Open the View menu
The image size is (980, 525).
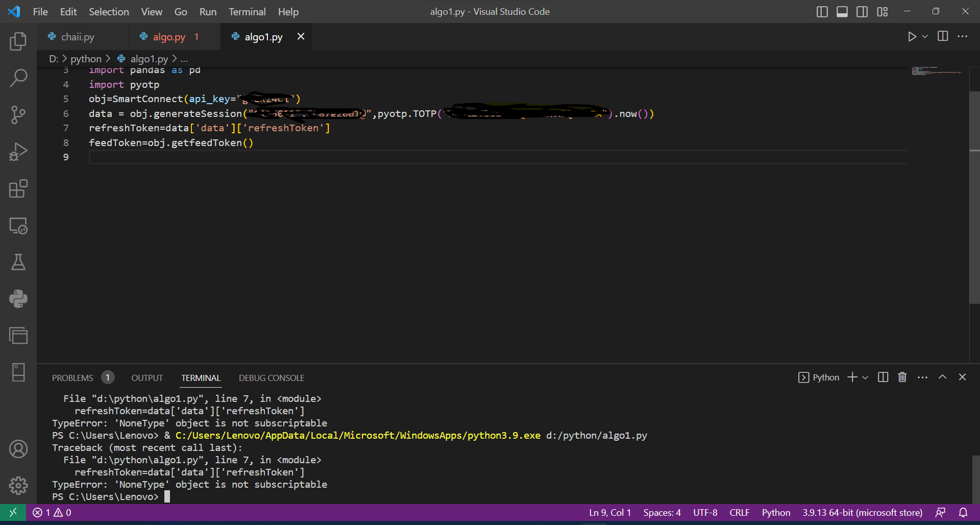click(x=152, y=12)
